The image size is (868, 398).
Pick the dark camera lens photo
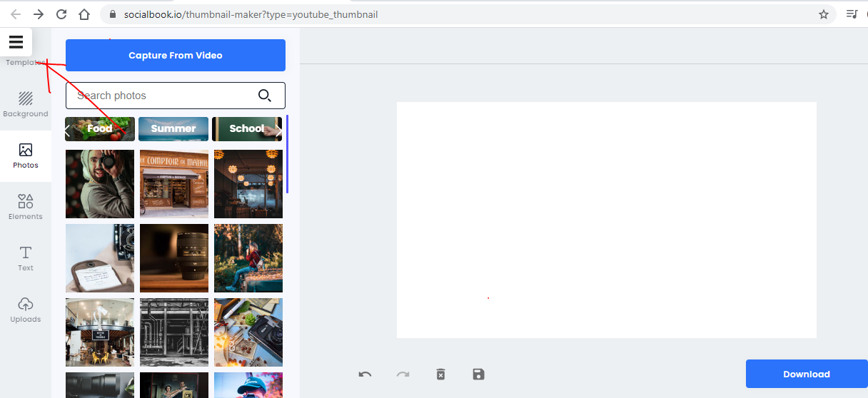[174, 258]
